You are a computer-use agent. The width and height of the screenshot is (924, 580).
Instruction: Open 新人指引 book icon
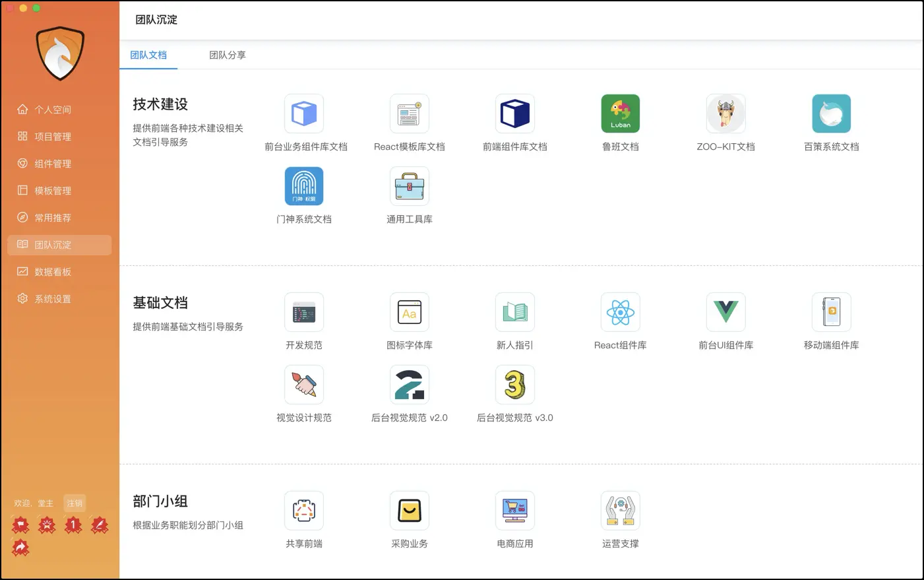tap(515, 312)
